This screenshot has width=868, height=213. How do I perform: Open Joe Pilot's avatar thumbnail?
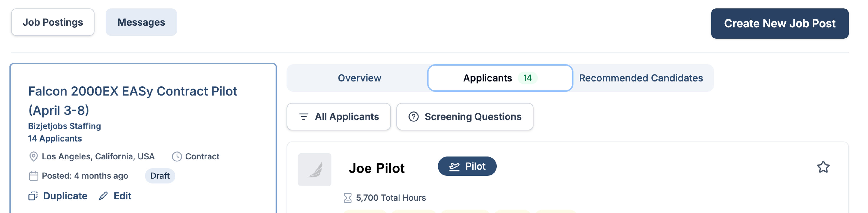(x=314, y=170)
